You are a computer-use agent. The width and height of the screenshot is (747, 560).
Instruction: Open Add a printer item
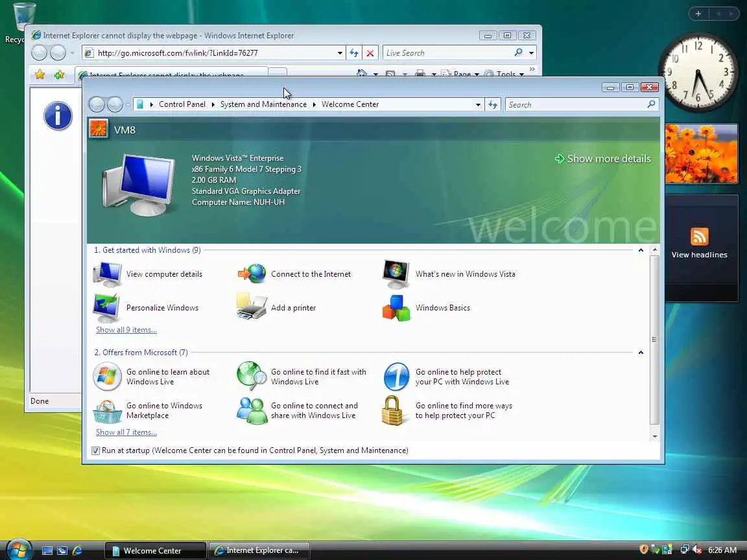click(x=276, y=308)
